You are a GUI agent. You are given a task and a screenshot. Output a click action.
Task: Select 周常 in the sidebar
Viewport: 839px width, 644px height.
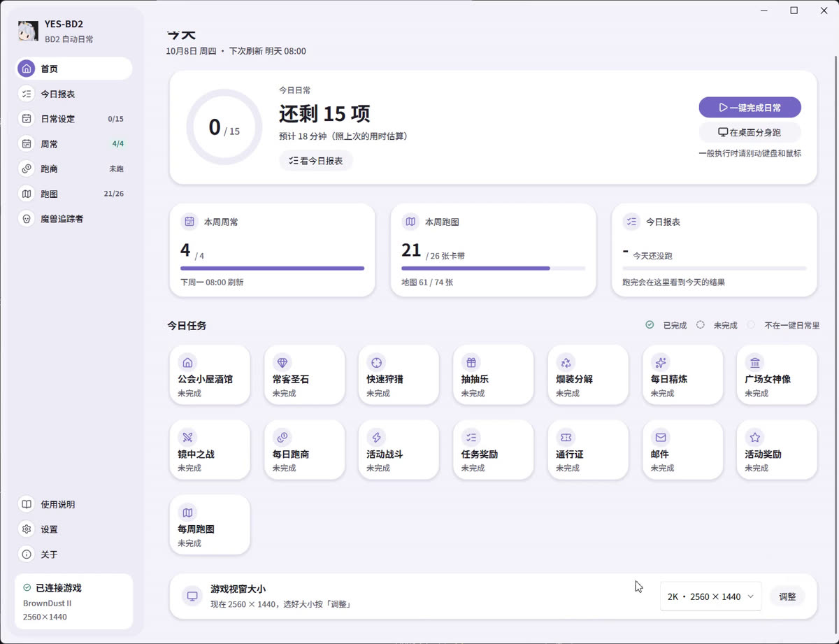(73, 144)
